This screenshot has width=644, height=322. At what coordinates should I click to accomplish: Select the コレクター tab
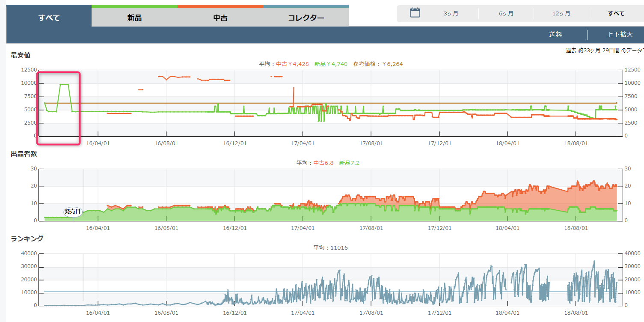tap(306, 18)
